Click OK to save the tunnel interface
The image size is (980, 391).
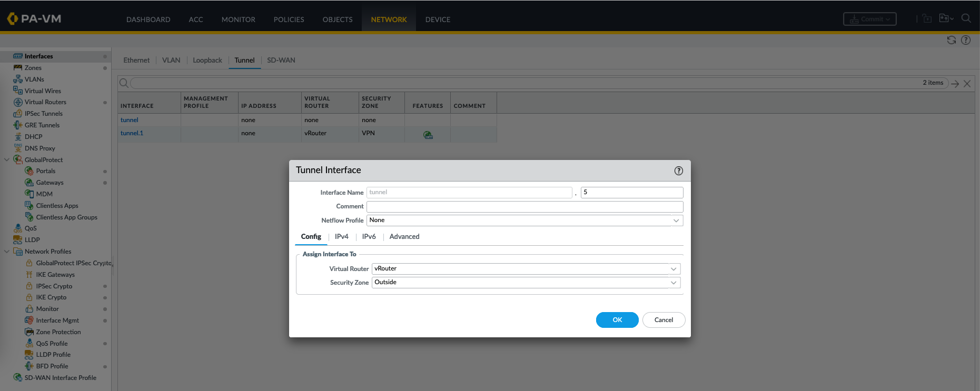point(617,320)
